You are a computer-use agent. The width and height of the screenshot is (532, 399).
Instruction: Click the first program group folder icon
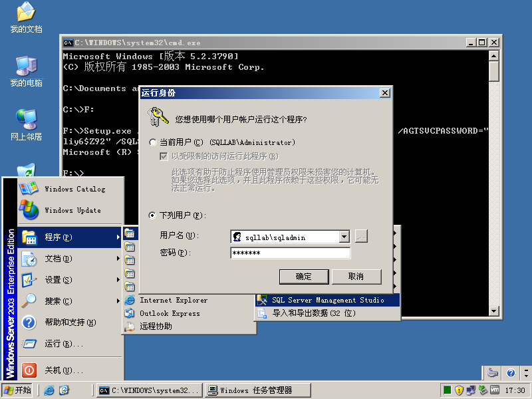(130, 233)
